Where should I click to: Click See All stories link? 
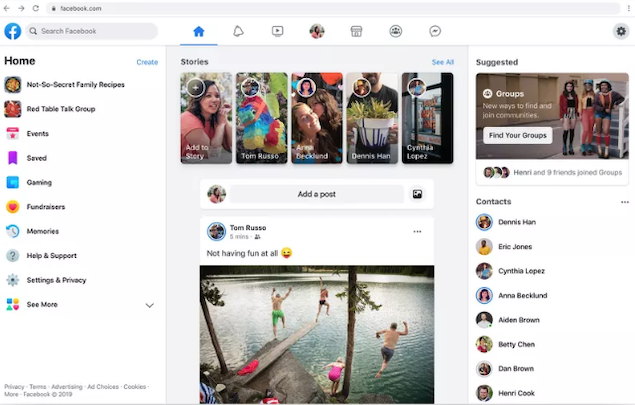(x=443, y=62)
